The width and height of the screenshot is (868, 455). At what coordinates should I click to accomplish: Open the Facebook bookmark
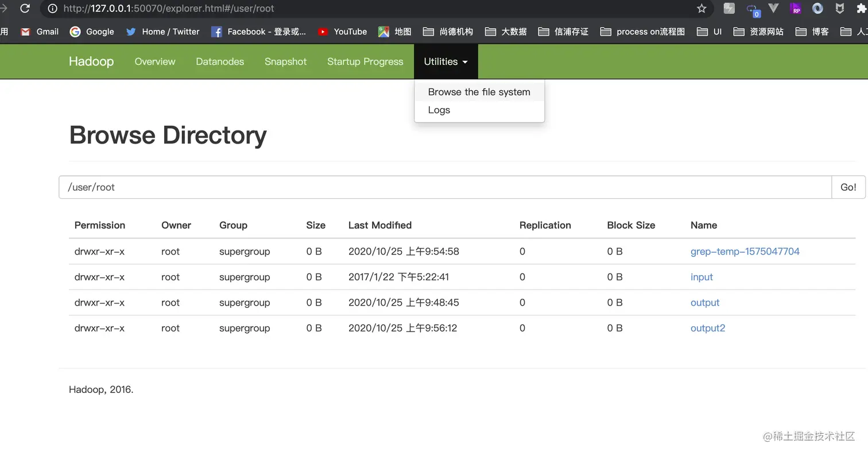[x=258, y=32]
